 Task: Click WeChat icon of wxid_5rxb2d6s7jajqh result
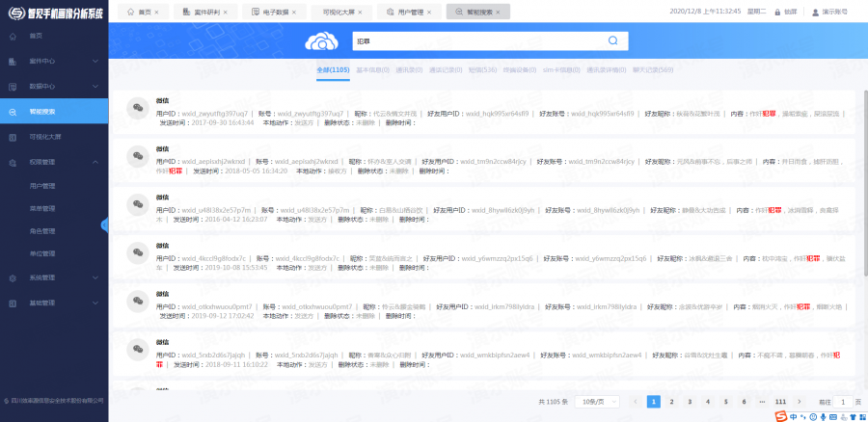(138, 349)
